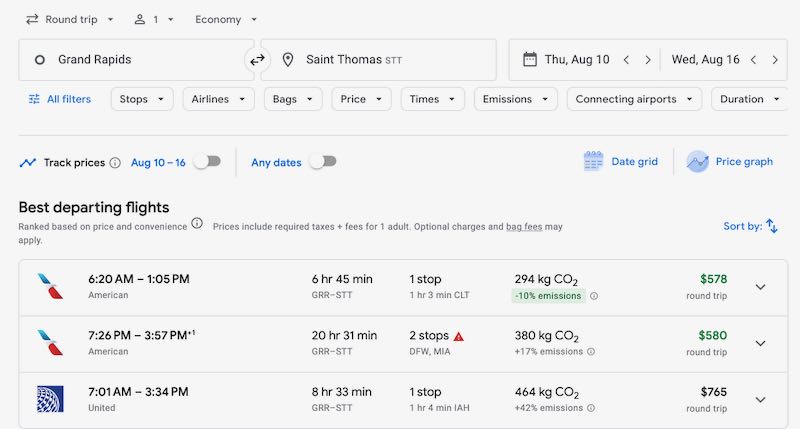Viewport: 800px width, 429px height.
Task: Click the Sort by arrows icon
Action: pyautogui.click(x=771, y=226)
